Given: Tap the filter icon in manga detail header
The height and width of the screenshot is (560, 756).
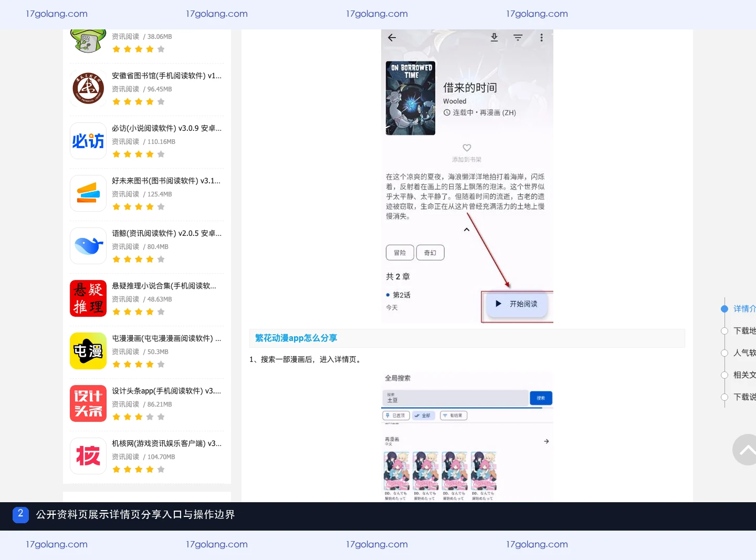Looking at the screenshot, I should pyautogui.click(x=518, y=37).
